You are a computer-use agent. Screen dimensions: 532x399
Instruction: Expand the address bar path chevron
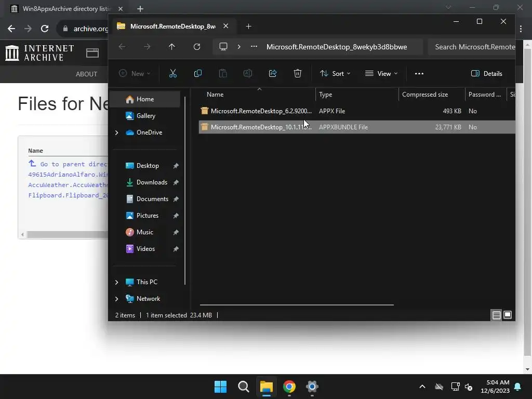(239, 47)
